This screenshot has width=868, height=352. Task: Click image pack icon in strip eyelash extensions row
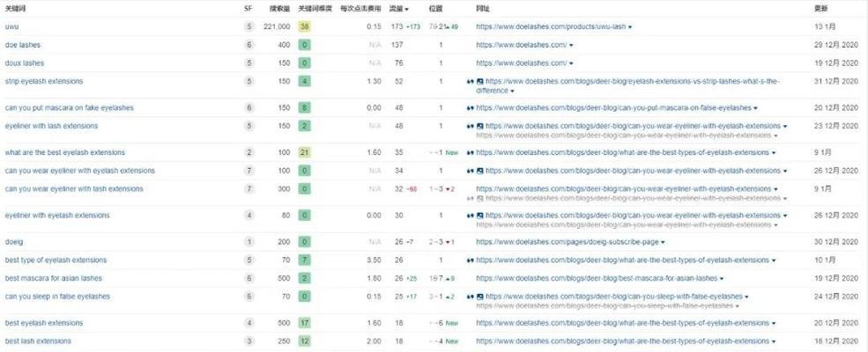(x=480, y=81)
